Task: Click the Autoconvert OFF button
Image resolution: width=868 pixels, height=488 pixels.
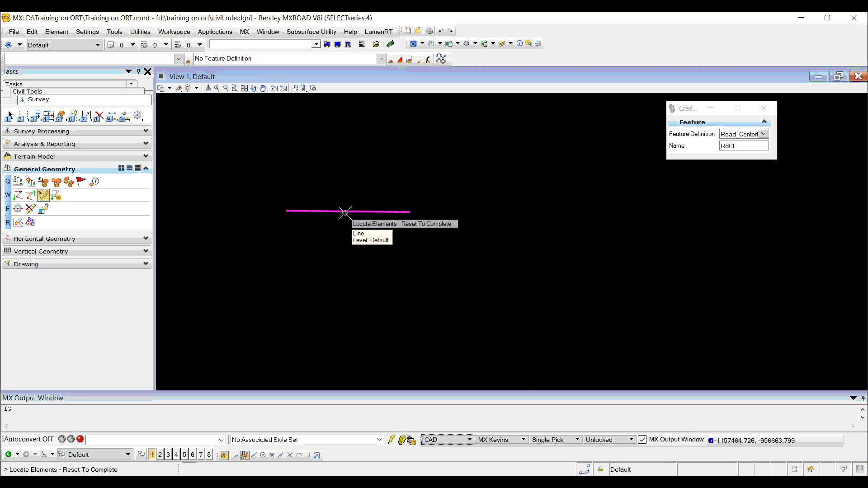Action: tap(29, 439)
